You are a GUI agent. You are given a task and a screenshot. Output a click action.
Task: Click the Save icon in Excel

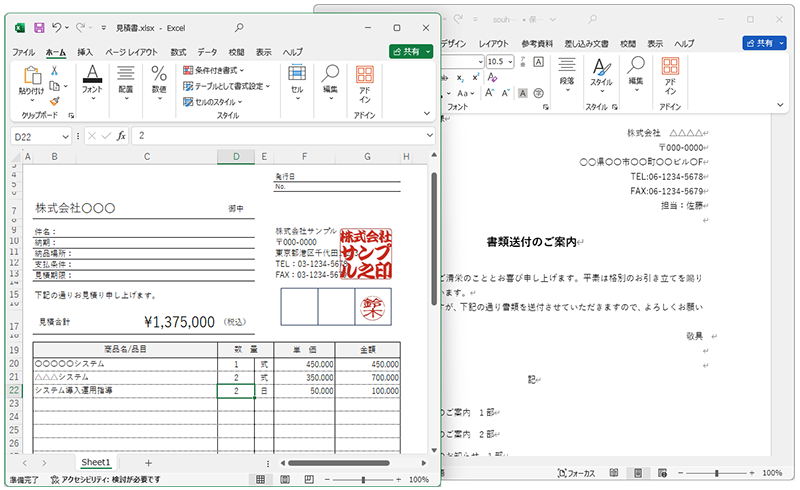pos(38,27)
